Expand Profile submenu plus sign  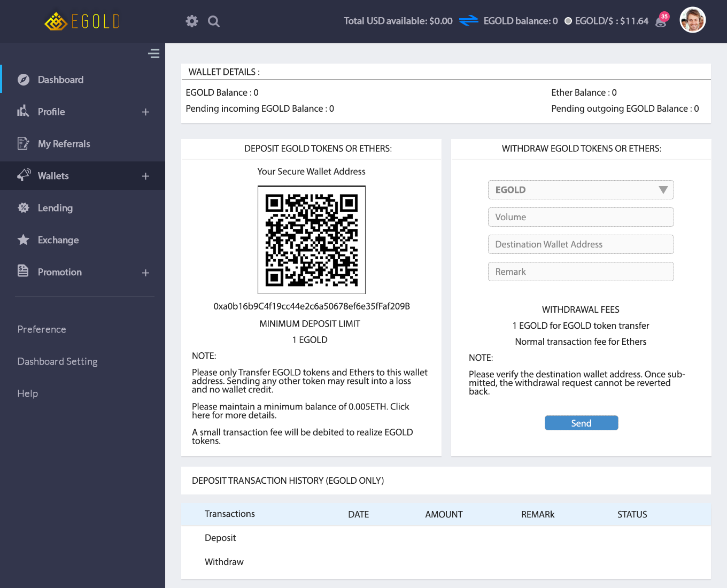click(145, 112)
